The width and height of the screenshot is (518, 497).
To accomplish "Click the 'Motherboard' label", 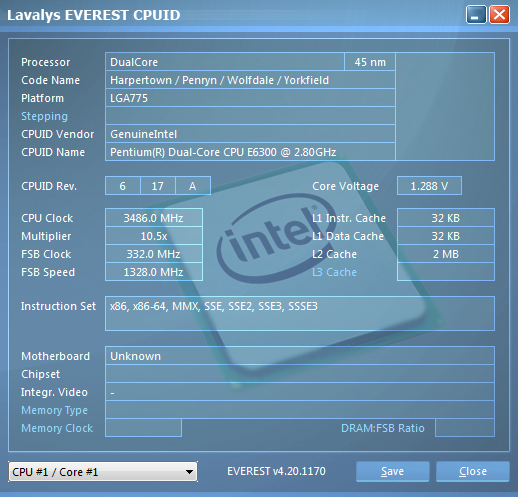I will pyautogui.click(x=55, y=356).
